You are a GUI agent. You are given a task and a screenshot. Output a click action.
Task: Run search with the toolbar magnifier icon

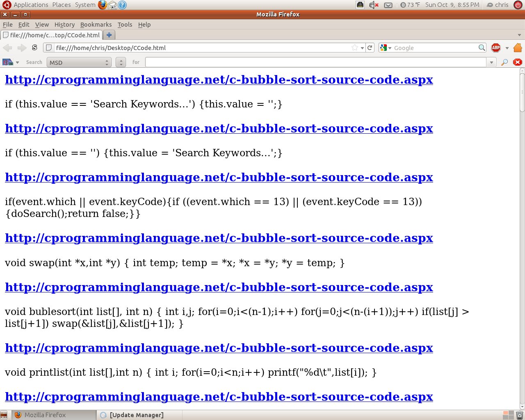(x=504, y=62)
